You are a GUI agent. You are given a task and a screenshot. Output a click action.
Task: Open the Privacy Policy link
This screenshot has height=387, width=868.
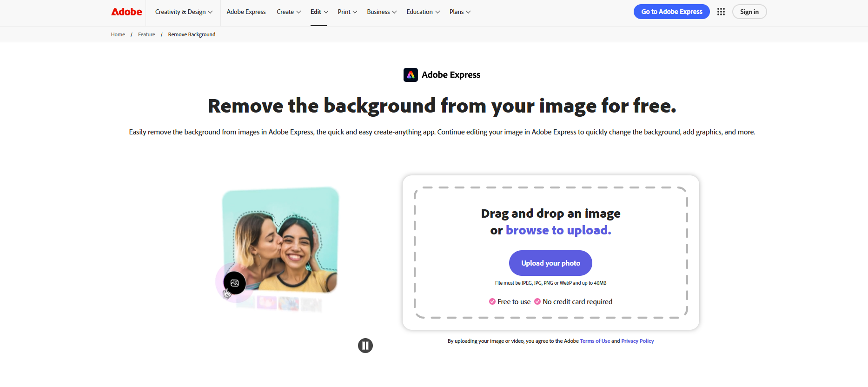pyautogui.click(x=637, y=341)
